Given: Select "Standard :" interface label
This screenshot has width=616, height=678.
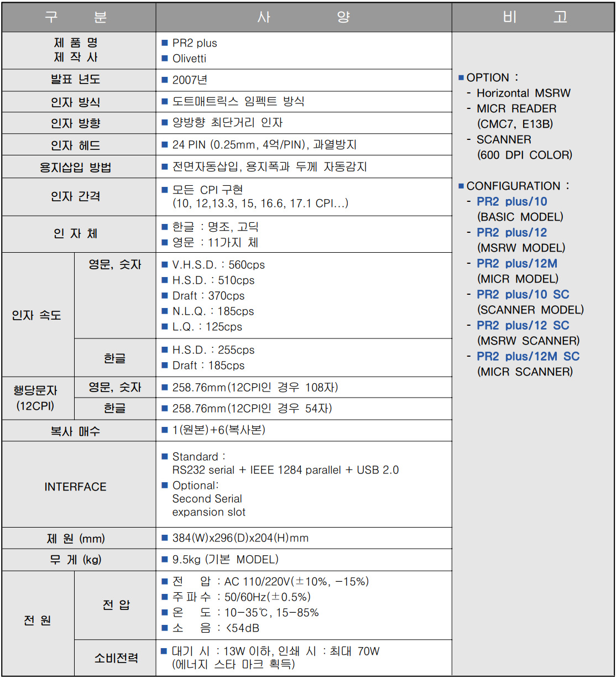Looking at the screenshot, I should click(x=199, y=457).
